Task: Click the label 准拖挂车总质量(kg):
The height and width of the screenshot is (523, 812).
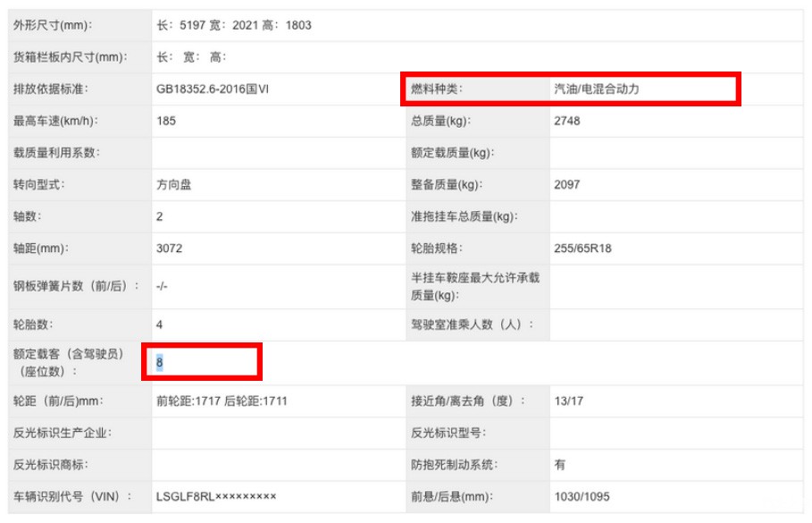Action: pyautogui.click(x=465, y=216)
